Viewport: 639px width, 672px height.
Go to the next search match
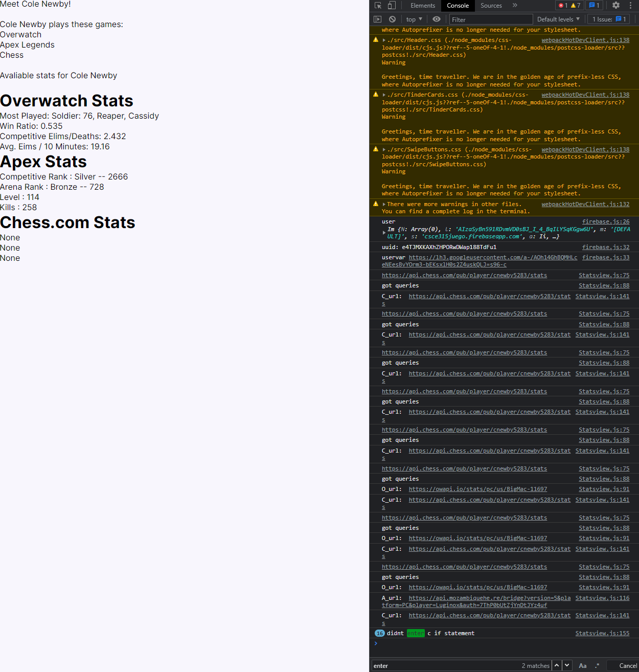(x=567, y=665)
